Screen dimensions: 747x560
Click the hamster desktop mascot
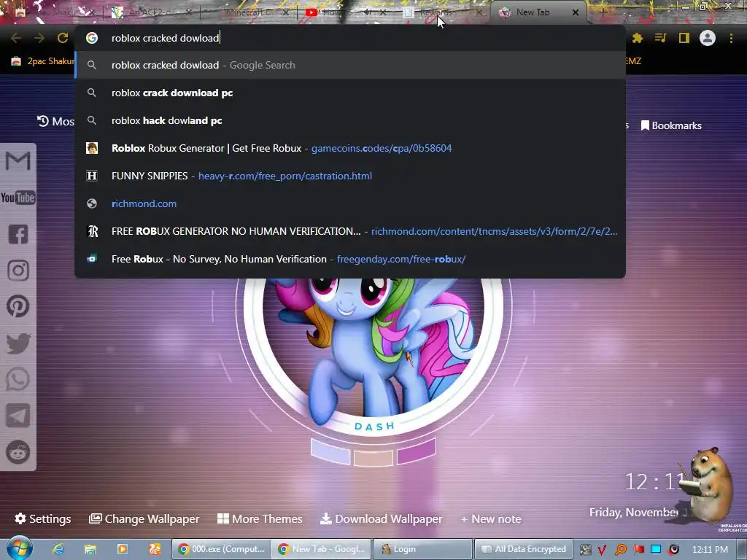[707, 486]
